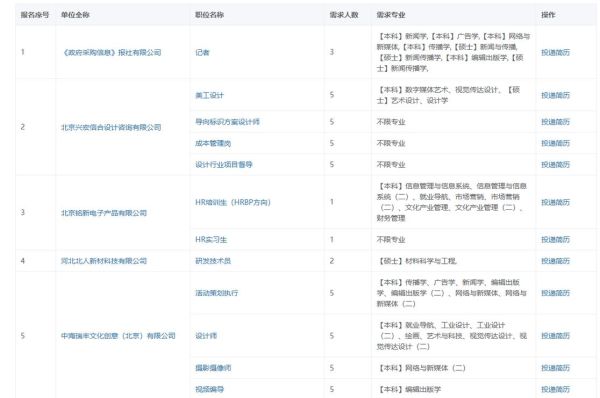Click the 单位全称 column header
The height and width of the screenshot is (398, 600).
pyautogui.click(x=75, y=15)
